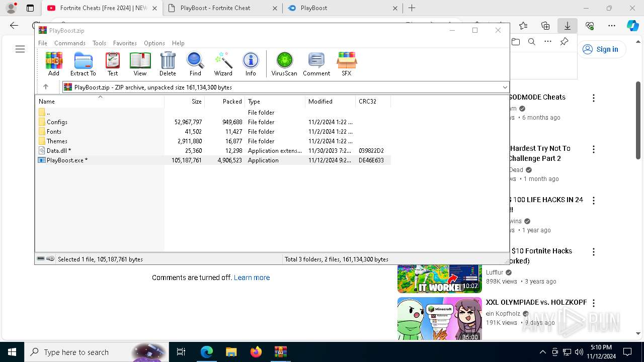Open a new browser tab
The image size is (644, 362).
point(412,8)
